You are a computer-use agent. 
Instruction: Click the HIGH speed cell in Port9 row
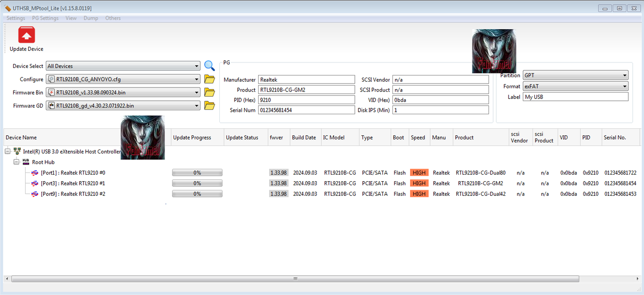click(x=419, y=194)
